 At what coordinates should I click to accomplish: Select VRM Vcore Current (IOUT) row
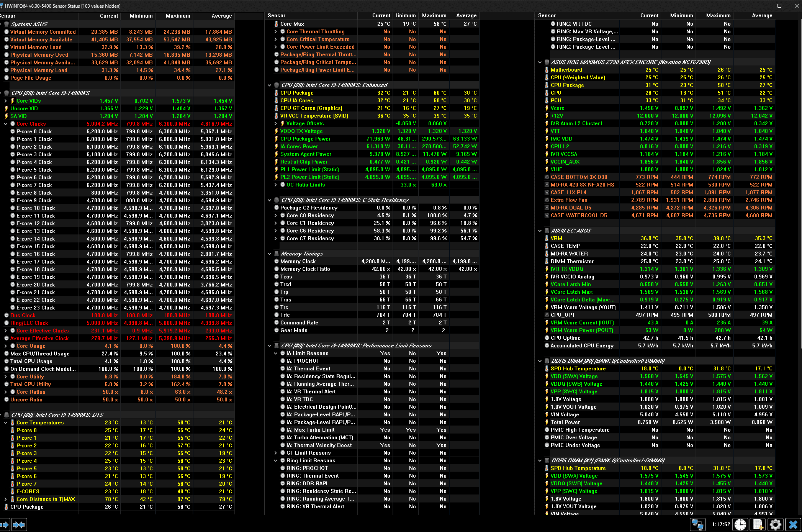(656, 322)
